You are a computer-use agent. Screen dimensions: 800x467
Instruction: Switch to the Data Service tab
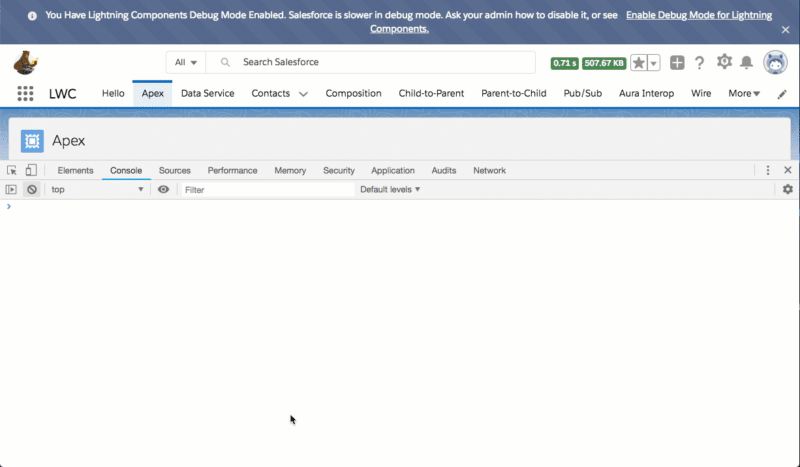pos(207,94)
